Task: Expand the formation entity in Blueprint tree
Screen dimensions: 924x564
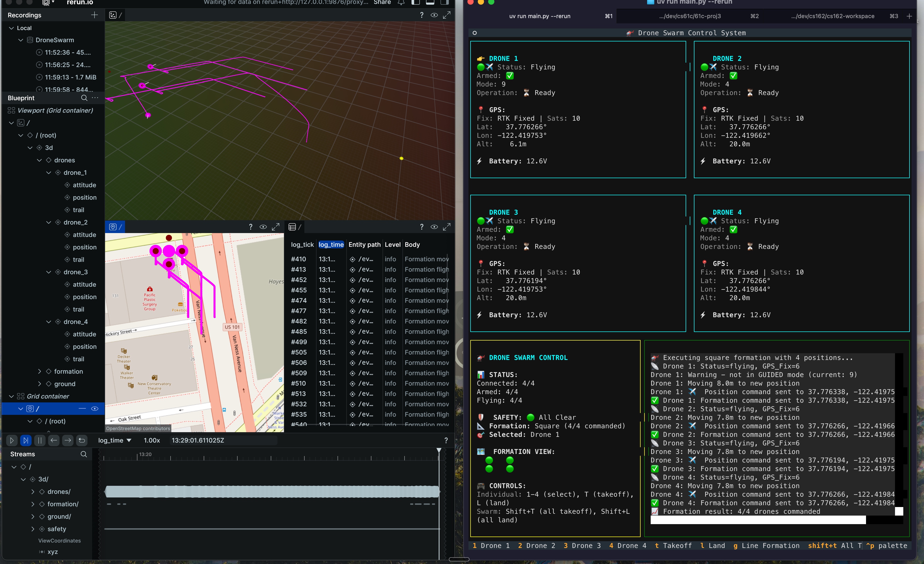Action: pos(39,372)
